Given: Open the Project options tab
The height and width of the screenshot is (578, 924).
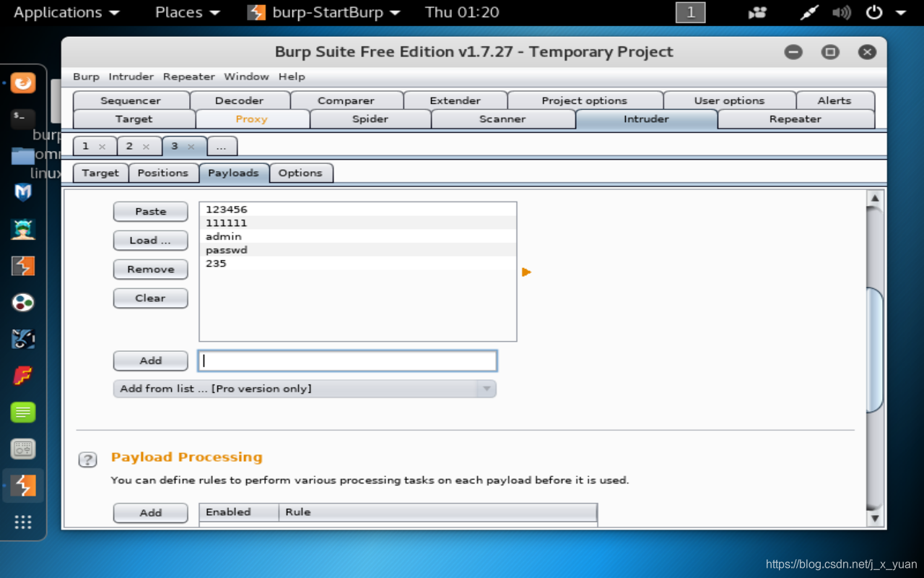Looking at the screenshot, I should [585, 100].
